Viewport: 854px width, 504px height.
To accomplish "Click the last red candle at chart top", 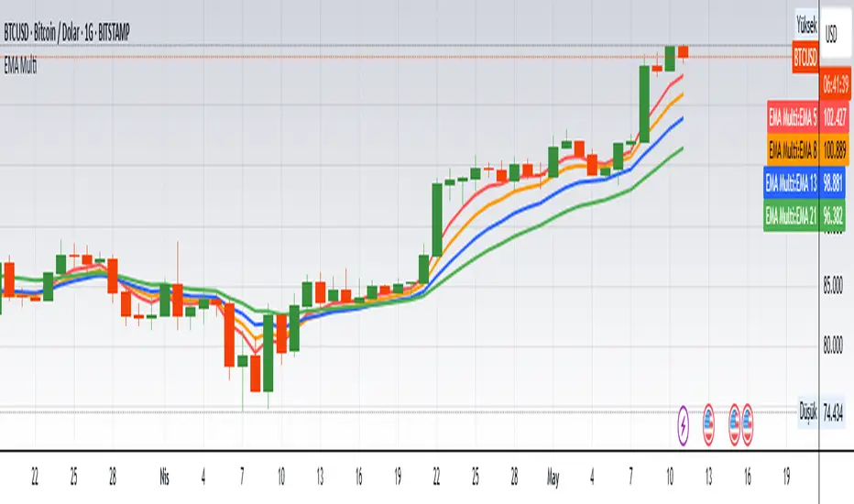I will point(683,51).
